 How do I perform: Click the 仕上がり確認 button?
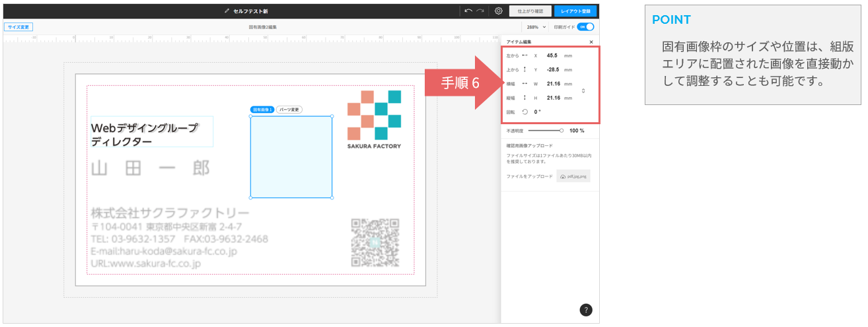(x=530, y=11)
